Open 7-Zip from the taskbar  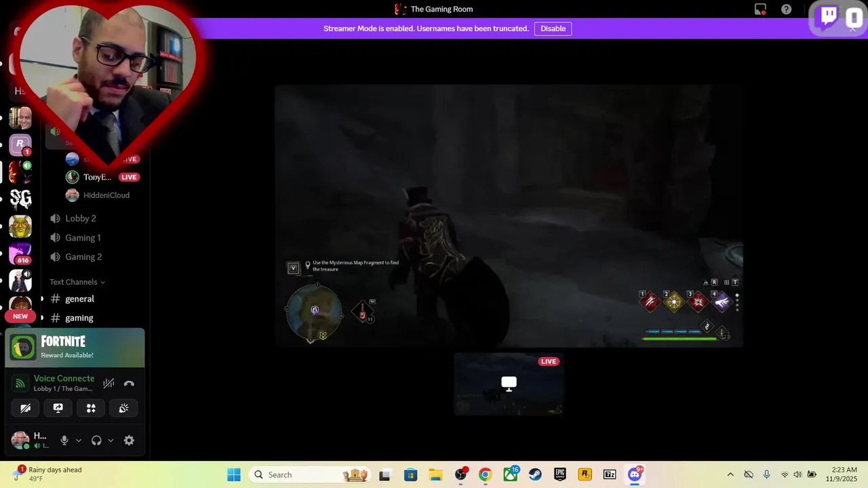pyautogui.click(x=610, y=474)
